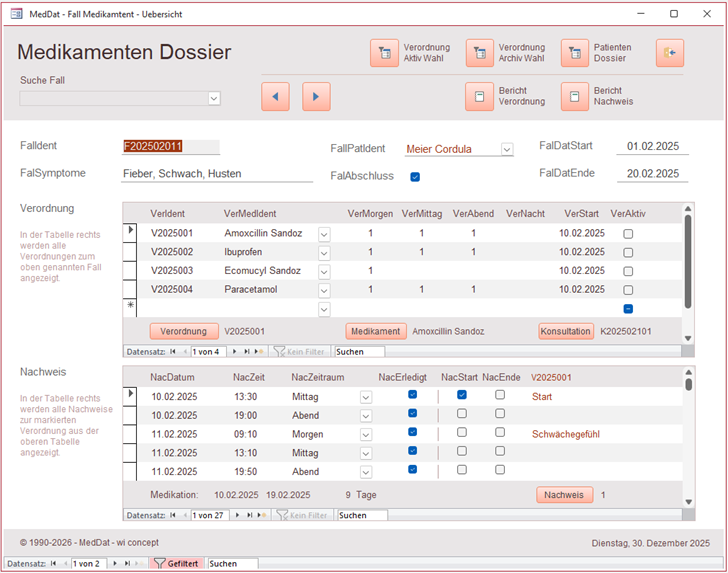This screenshot has height=573, width=728.
Task: Open the medication dropdown for Paracetamol row
Action: [x=324, y=290]
